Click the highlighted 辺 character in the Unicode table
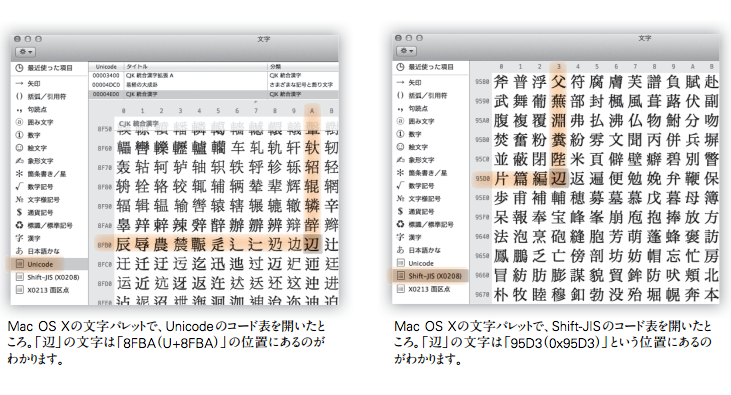The height and width of the screenshot is (395, 731). pyautogui.click(x=312, y=244)
